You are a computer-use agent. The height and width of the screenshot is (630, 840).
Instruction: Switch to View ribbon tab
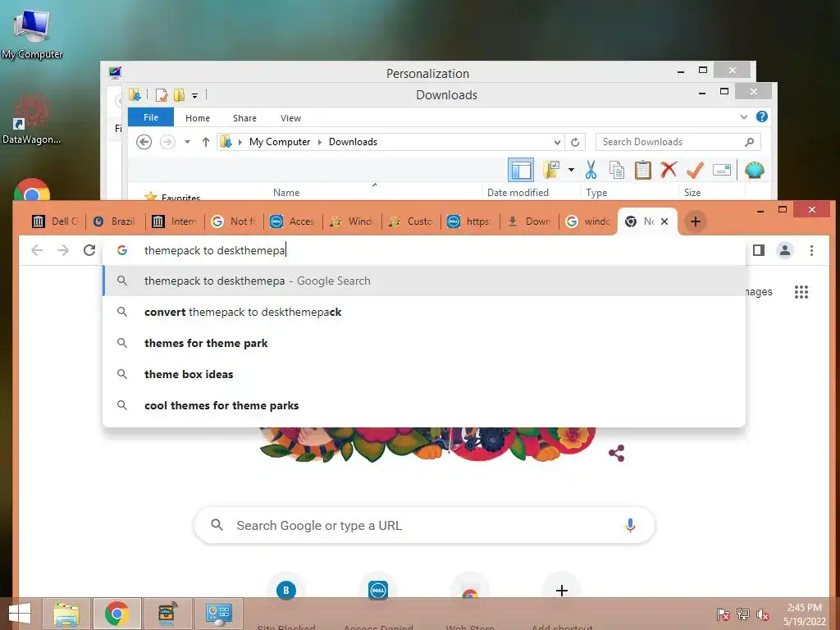(x=290, y=118)
